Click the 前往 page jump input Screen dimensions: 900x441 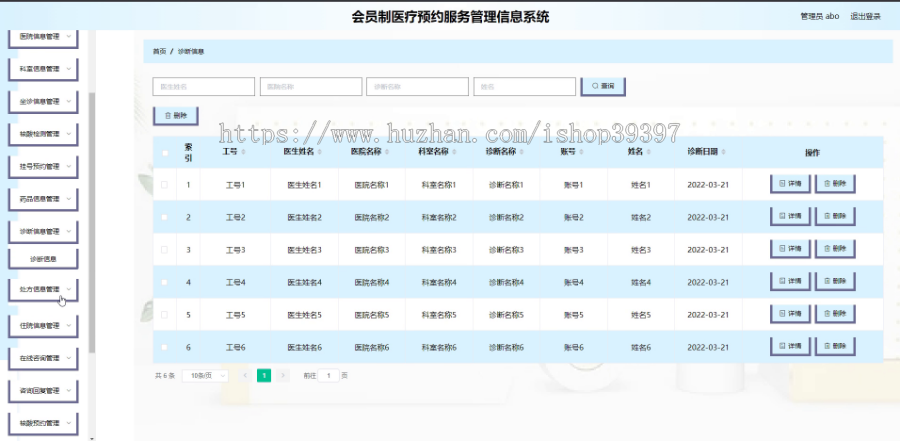pyautogui.click(x=328, y=376)
